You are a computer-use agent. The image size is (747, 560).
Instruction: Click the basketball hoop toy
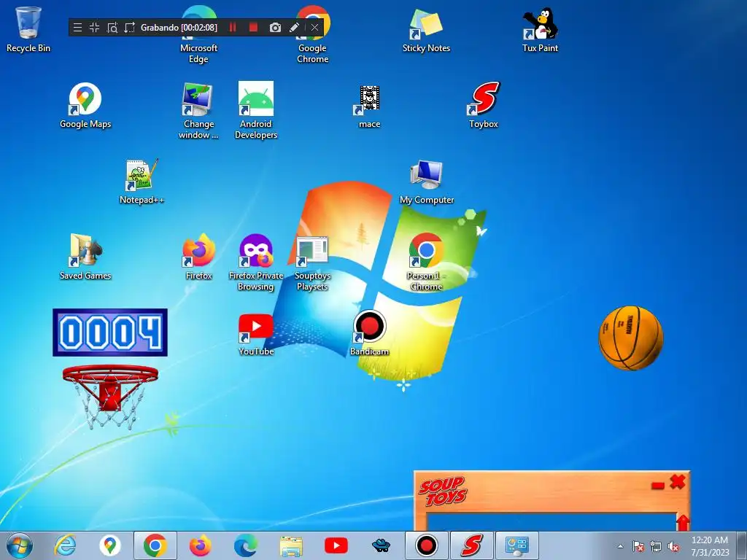click(110, 396)
